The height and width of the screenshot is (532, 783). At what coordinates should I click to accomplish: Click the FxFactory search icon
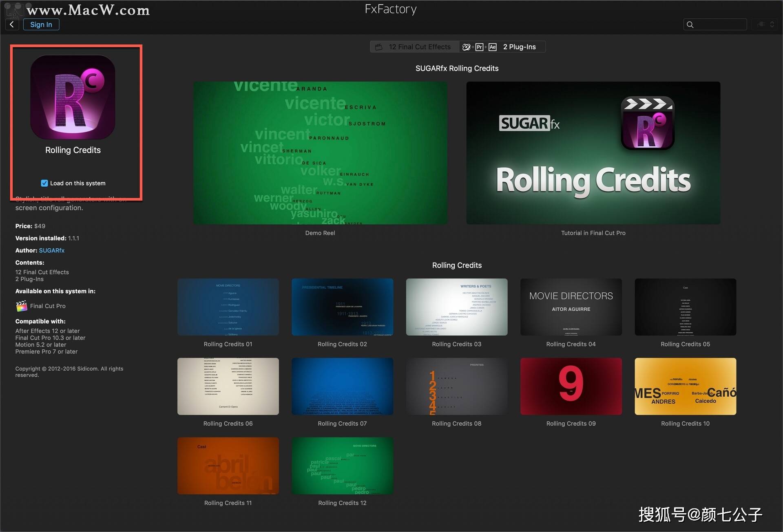click(x=690, y=24)
